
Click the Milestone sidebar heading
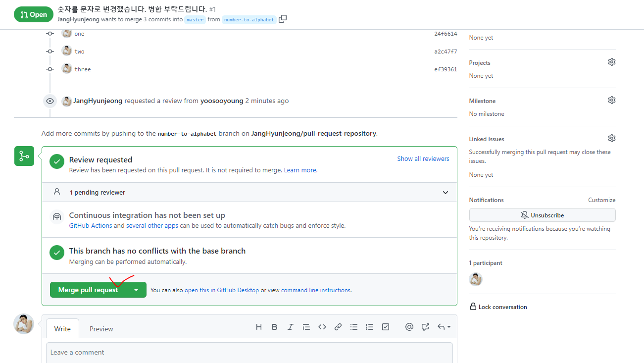tap(482, 101)
